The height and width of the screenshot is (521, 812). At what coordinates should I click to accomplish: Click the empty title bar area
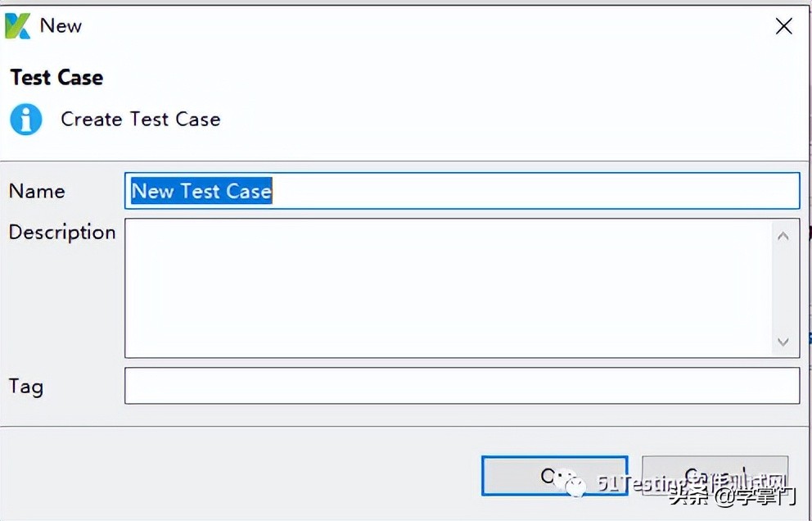pos(409,26)
